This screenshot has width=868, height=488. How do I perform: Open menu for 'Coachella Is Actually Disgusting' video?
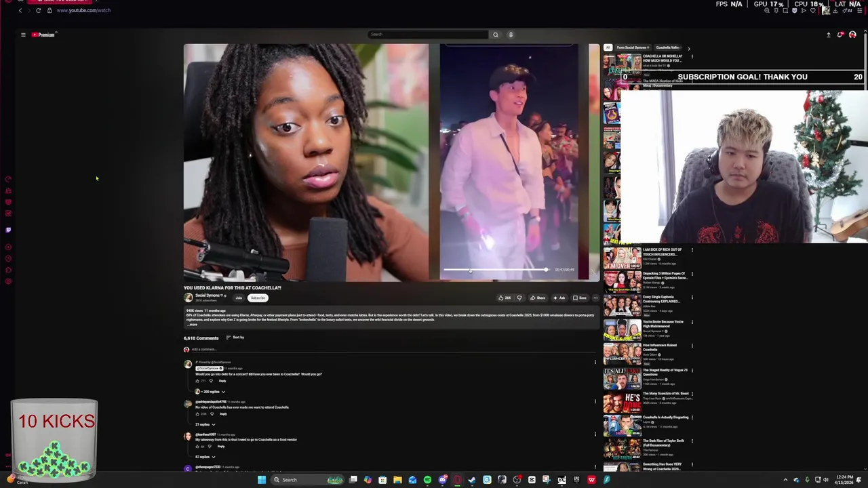tap(692, 418)
